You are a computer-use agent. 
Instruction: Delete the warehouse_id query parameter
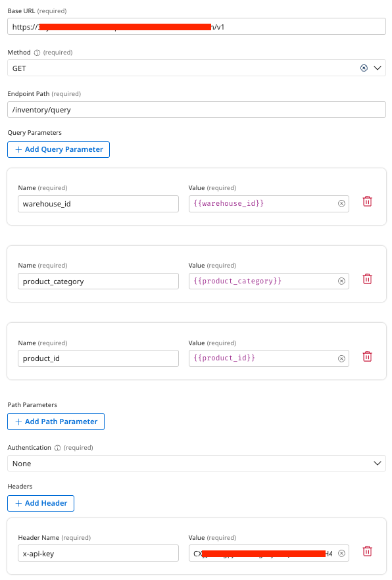[367, 201]
